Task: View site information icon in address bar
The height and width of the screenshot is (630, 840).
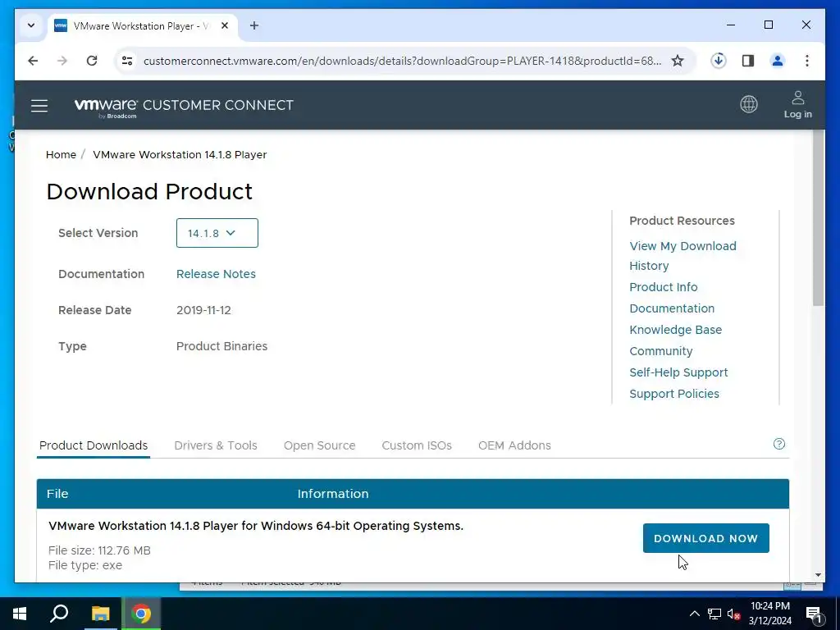Action: click(127, 61)
